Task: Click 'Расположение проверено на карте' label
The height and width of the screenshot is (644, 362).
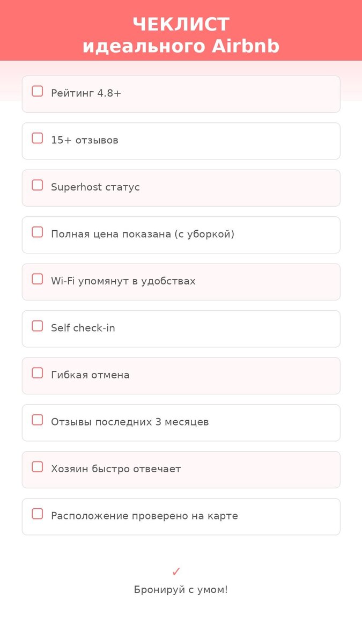Action: (144, 516)
